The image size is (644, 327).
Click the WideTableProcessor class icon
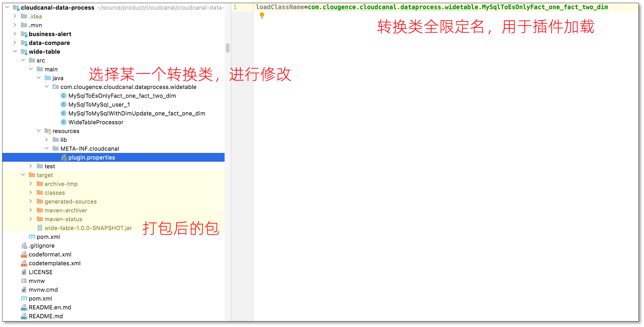64,122
